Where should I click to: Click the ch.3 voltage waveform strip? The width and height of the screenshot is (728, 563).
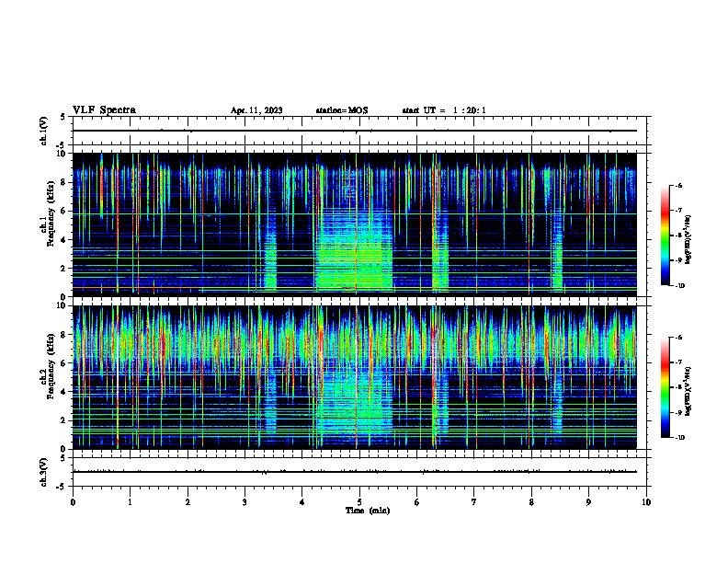[x=359, y=472]
